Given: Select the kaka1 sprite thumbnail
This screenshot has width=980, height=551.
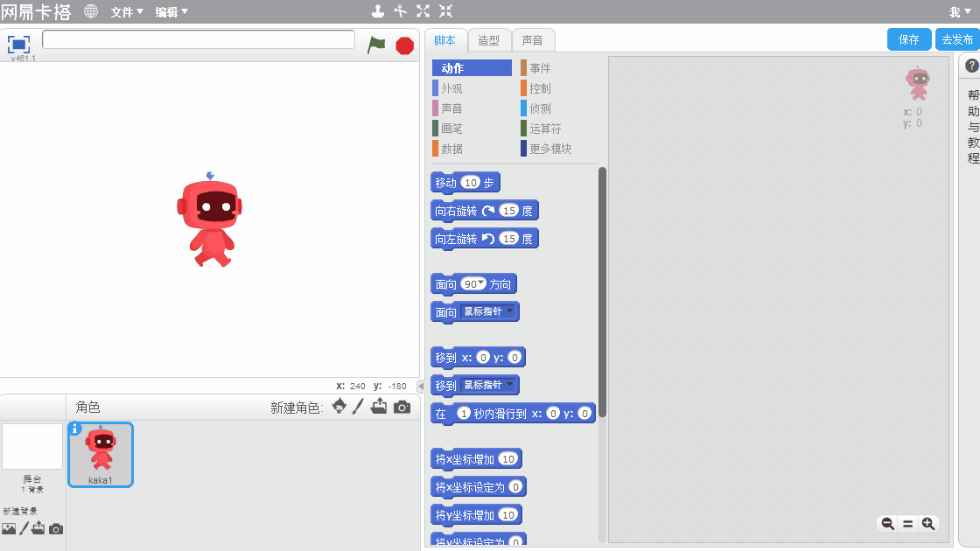Looking at the screenshot, I should tap(101, 454).
